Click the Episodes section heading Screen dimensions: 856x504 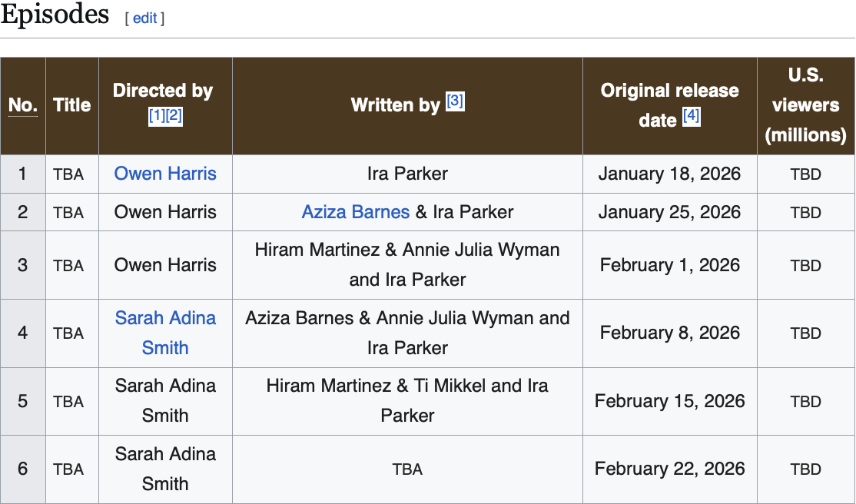[x=55, y=14]
